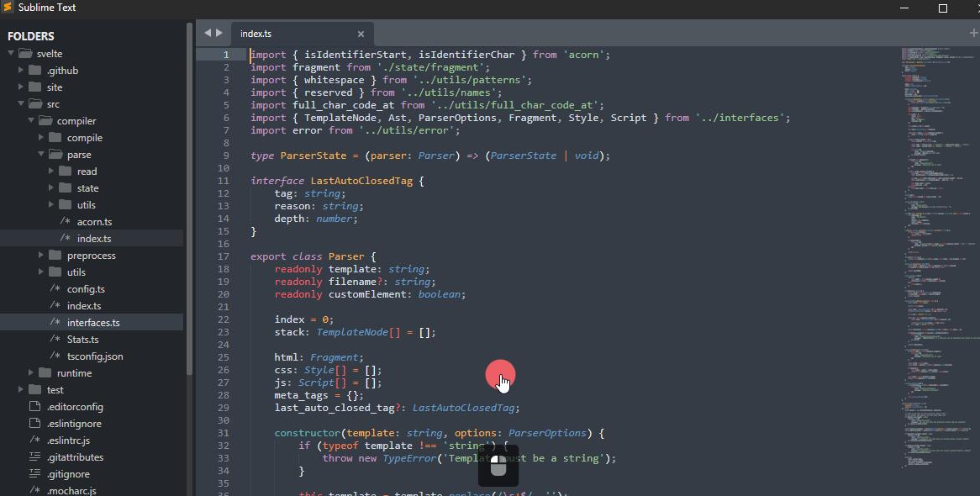
Task: Click the .gitignore lines icon
Action: point(35,474)
